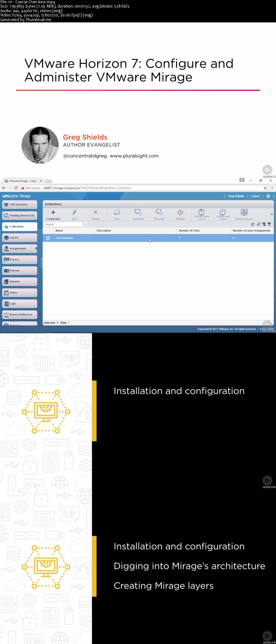
Task: Click the Edit pencil icon
Action: 75,212
